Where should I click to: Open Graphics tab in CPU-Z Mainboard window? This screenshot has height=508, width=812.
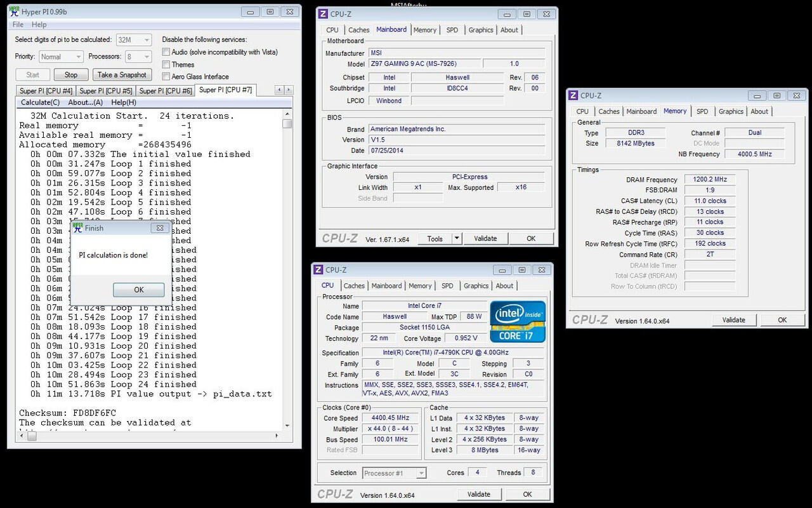pos(481,30)
